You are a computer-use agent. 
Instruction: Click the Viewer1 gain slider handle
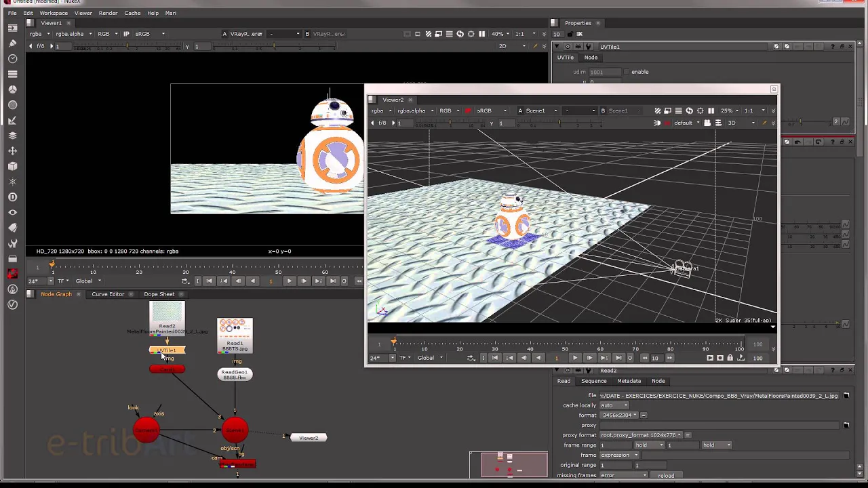128,46
